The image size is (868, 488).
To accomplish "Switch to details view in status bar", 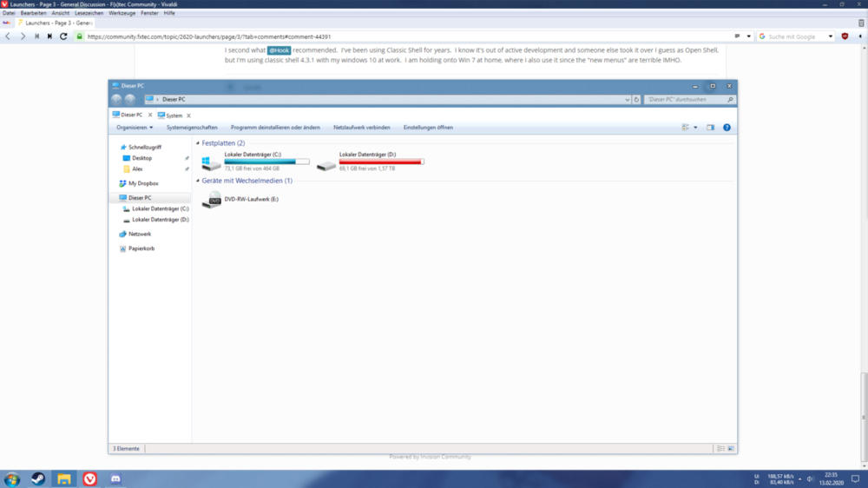I will pos(720,449).
